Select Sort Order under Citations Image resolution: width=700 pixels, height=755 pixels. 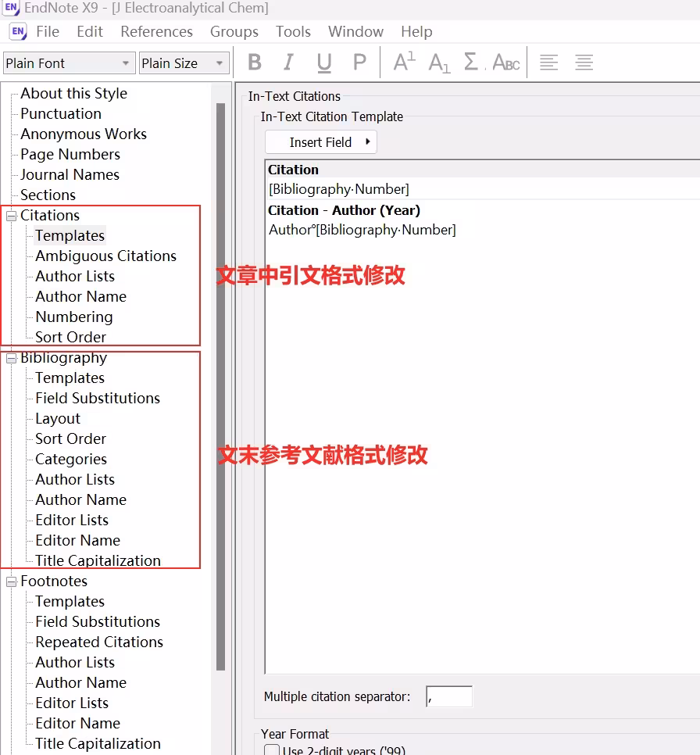(x=71, y=337)
